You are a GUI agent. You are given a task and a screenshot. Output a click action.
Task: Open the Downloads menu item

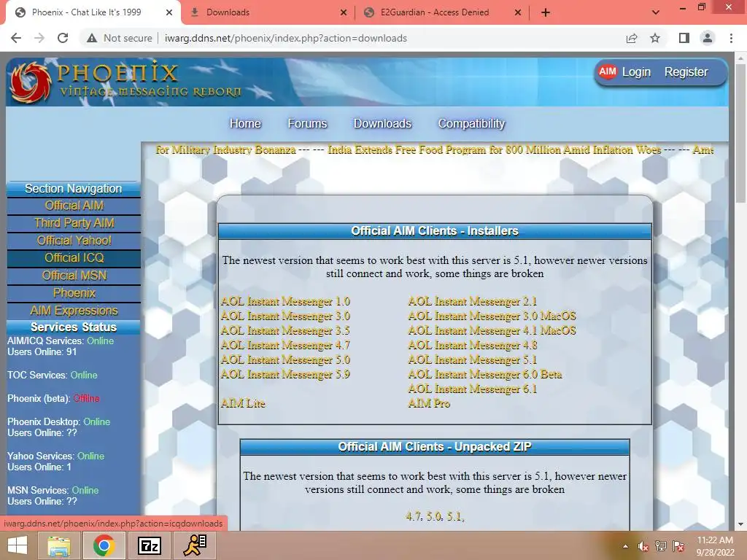tap(382, 123)
